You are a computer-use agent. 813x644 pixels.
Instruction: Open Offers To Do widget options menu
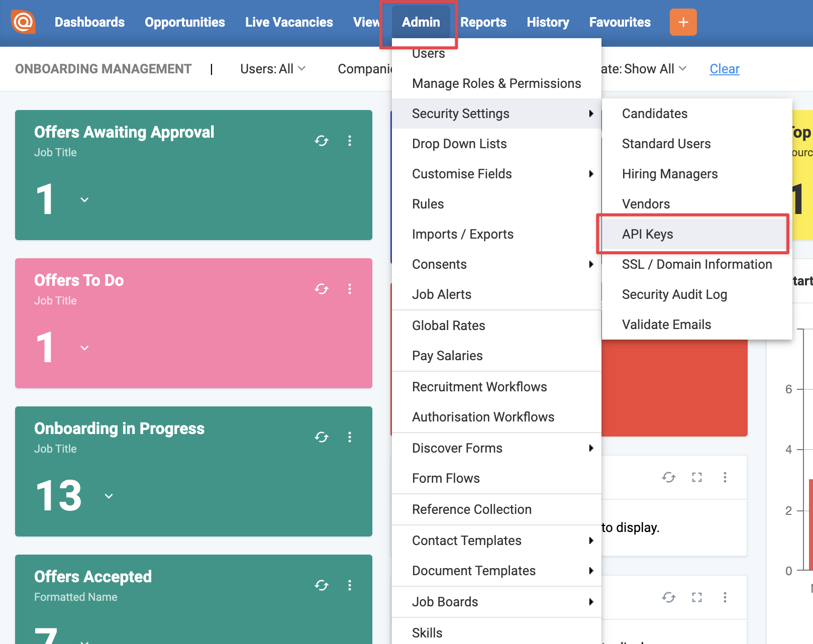pyautogui.click(x=350, y=289)
